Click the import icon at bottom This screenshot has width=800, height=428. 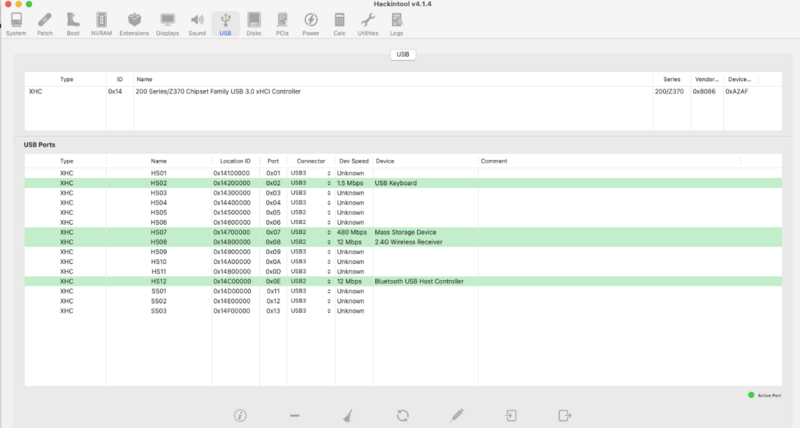(511, 414)
